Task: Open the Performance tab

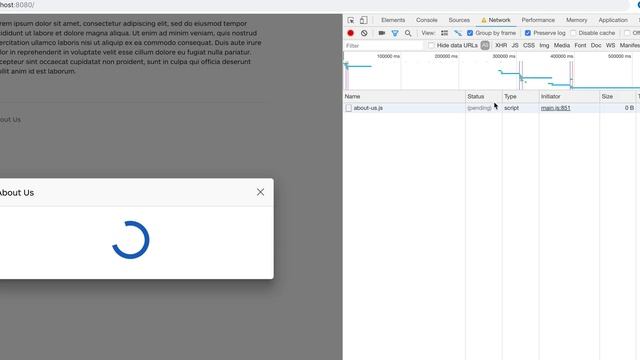Action: point(538,20)
